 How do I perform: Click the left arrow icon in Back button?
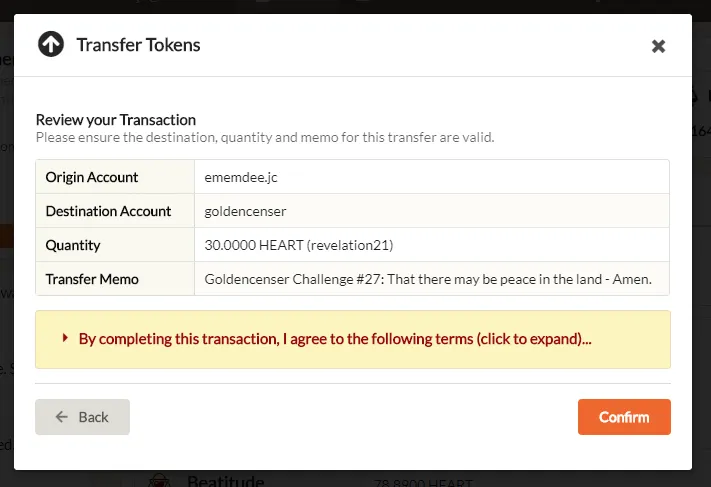tap(62, 417)
